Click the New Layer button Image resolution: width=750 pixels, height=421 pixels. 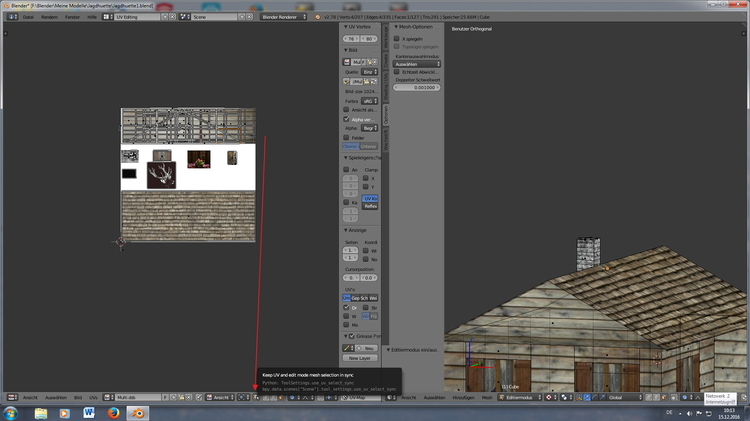360,358
